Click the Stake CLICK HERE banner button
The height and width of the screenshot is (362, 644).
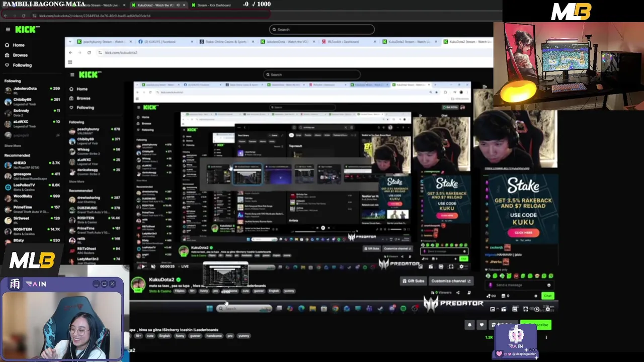pyautogui.click(x=524, y=233)
